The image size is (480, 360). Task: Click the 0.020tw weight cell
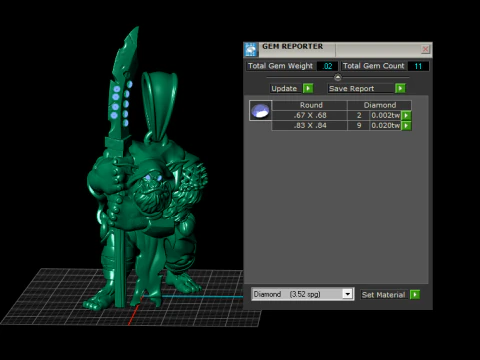pos(385,126)
